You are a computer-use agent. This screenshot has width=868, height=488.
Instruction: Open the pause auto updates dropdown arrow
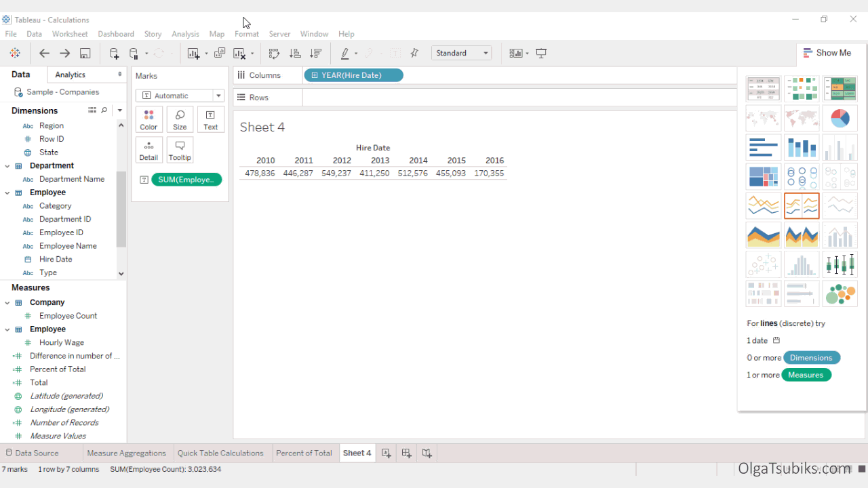click(x=146, y=54)
